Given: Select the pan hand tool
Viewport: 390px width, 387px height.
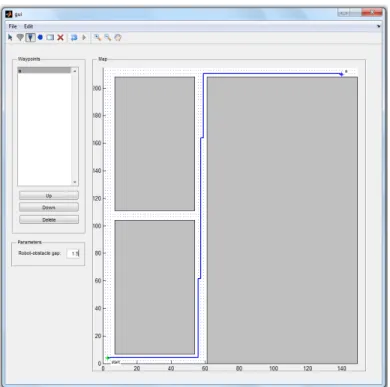Looking at the screenshot, I should 118,37.
